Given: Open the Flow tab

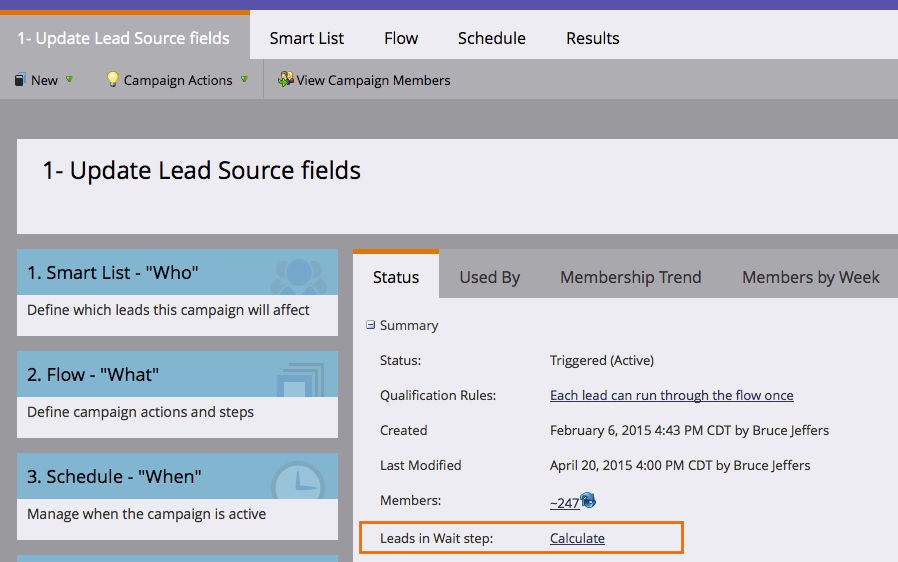Looking at the screenshot, I should click(x=401, y=38).
